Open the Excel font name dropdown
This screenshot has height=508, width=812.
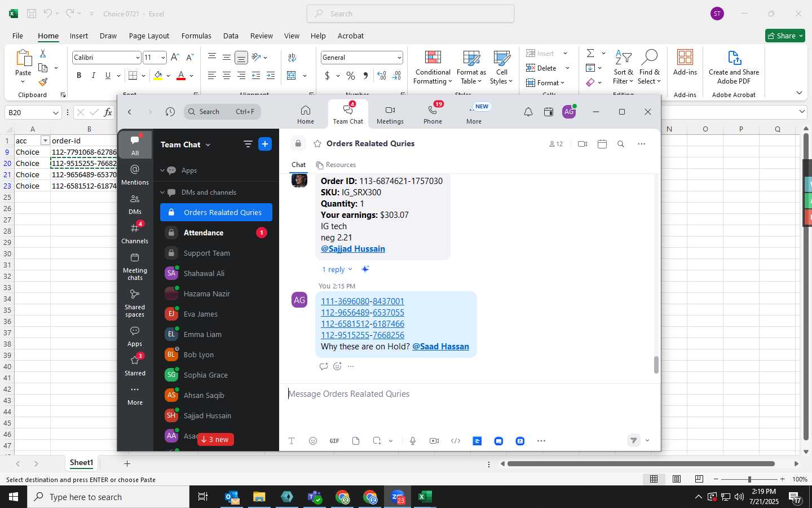[138, 58]
